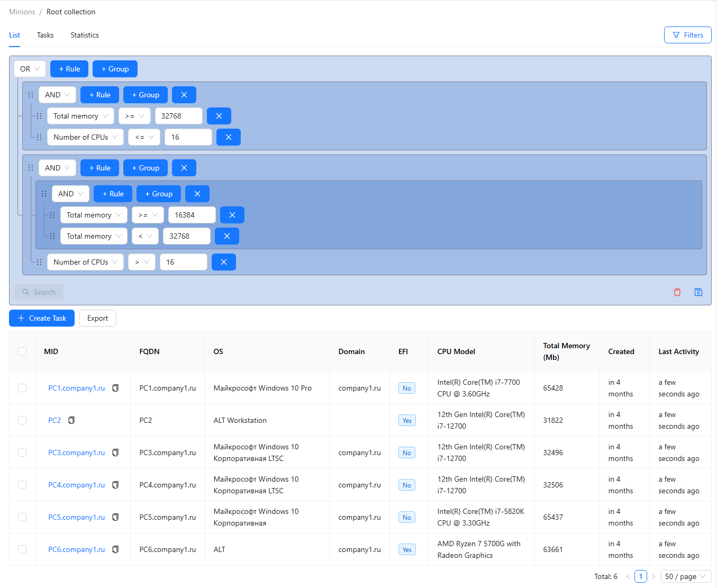Add a group at the root OR level
The image size is (717, 588).
coord(115,69)
